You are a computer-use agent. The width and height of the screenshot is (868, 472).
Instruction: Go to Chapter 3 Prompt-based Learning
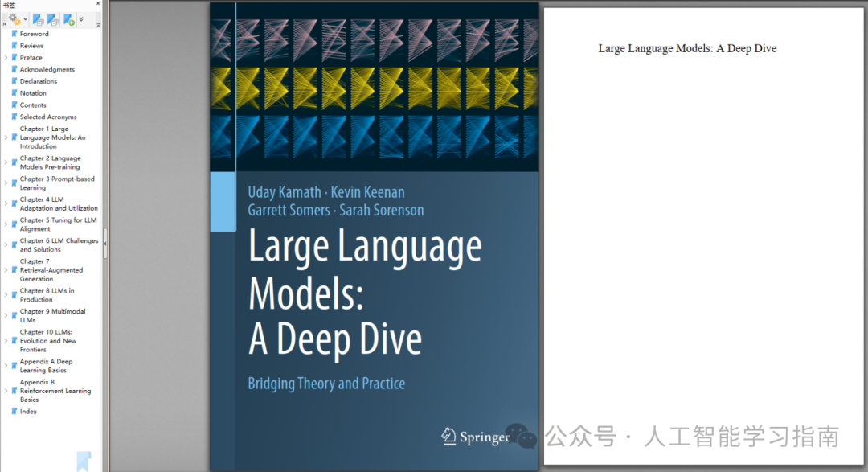(x=57, y=183)
